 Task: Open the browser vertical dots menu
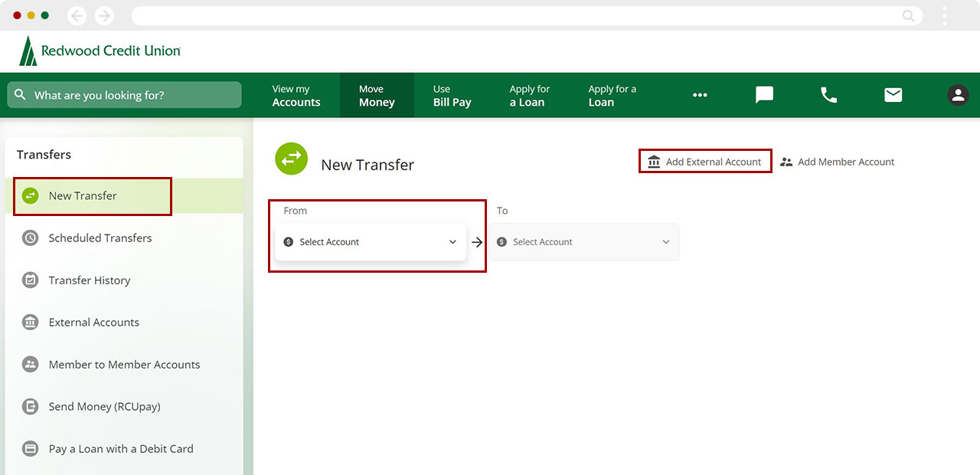[x=945, y=15]
